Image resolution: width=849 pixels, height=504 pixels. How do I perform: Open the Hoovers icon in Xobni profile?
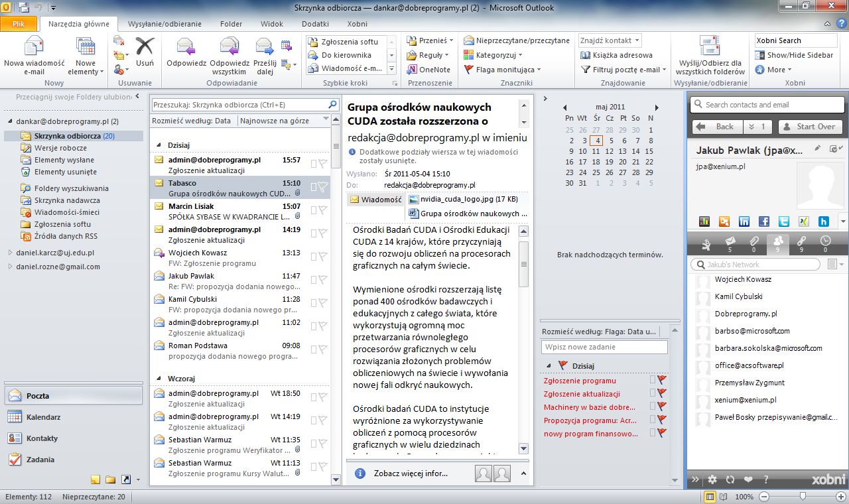pos(824,221)
